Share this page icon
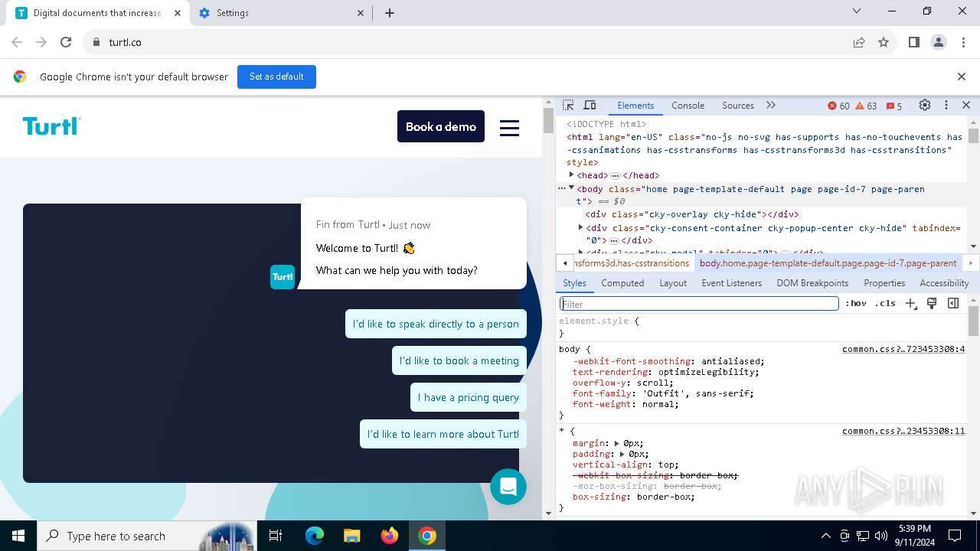Image resolution: width=980 pixels, height=551 pixels. click(859, 43)
